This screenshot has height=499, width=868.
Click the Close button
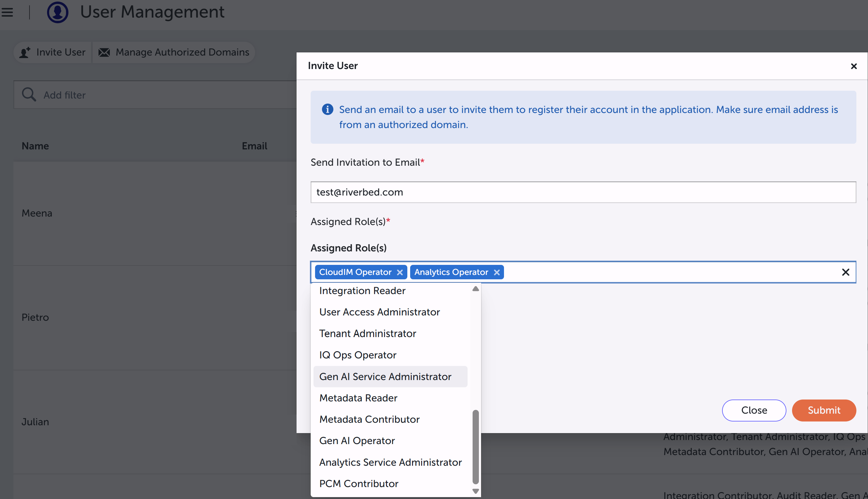754,410
